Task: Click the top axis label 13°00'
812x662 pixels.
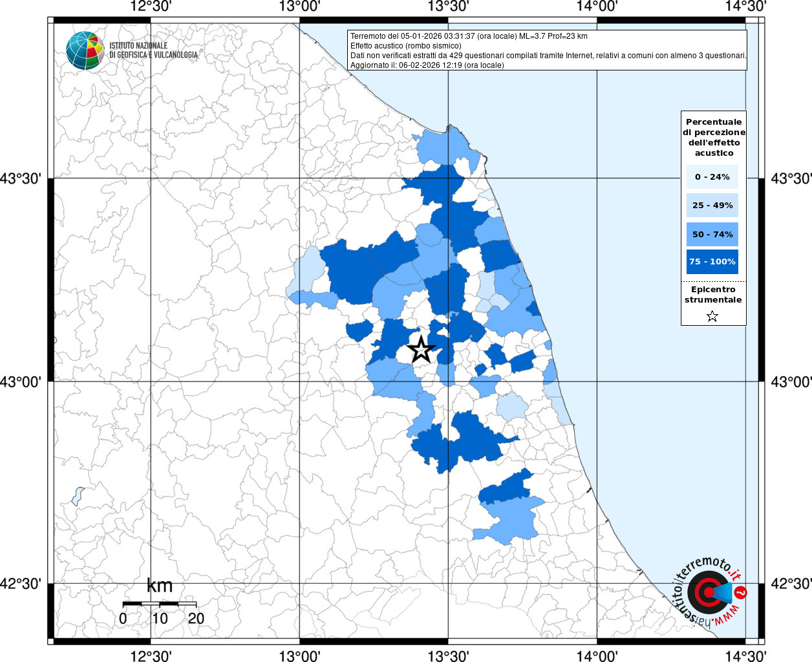Action: click(299, 6)
